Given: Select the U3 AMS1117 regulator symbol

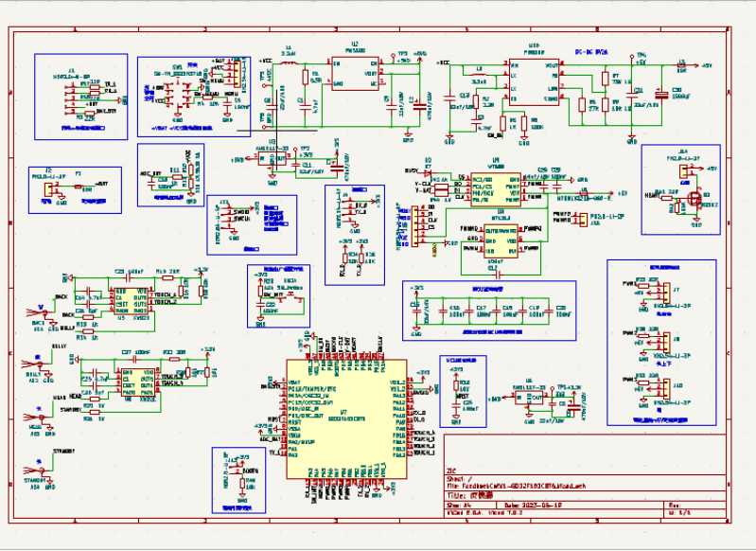Looking at the screenshot, I should pyautogui.click(x=266, y=158).
